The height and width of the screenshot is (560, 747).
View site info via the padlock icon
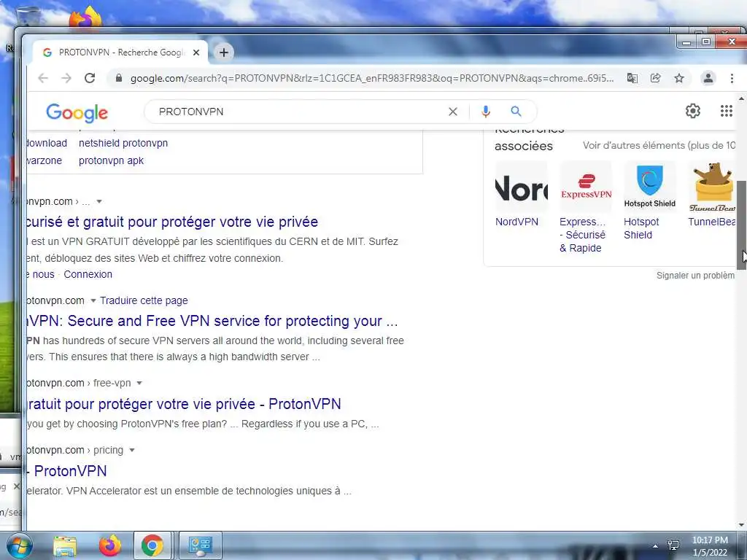[119, 78]
